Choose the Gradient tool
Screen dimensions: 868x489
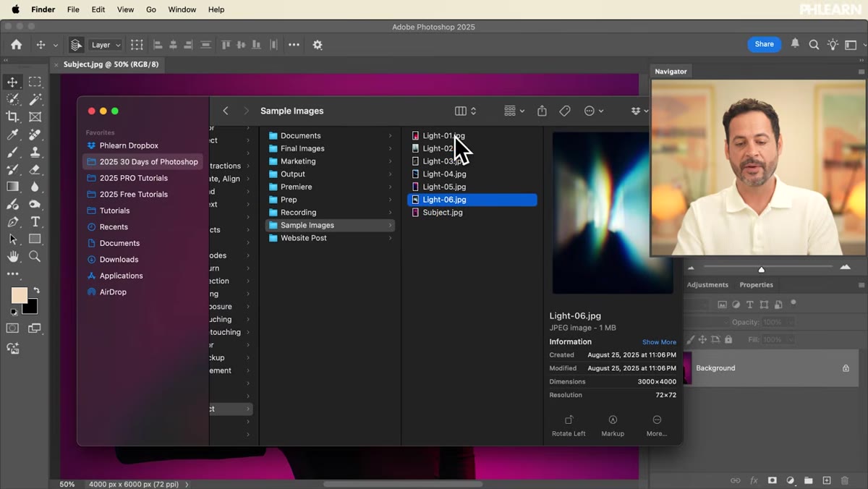12,187
